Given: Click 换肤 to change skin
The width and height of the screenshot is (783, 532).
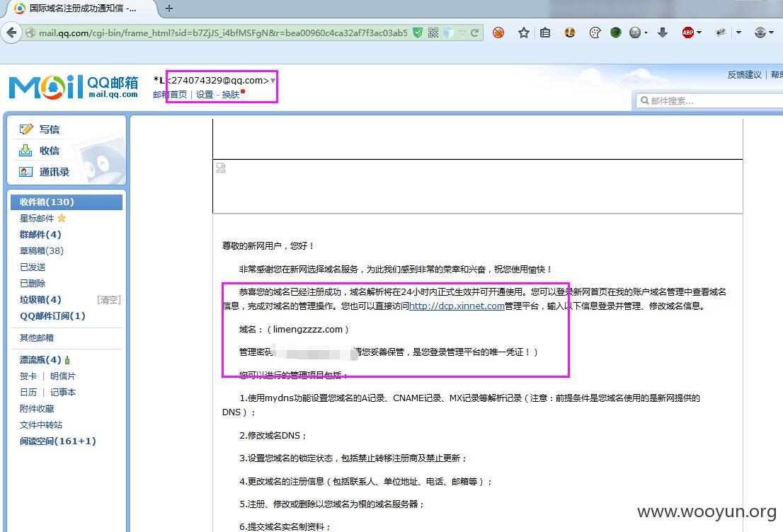Looking at the screenshot, I should [231, 94].
